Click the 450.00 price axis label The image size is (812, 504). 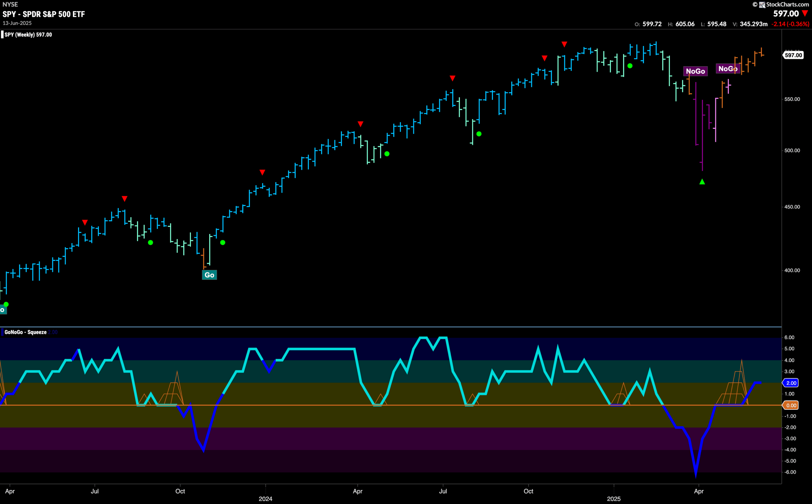[x=792, y=207]
